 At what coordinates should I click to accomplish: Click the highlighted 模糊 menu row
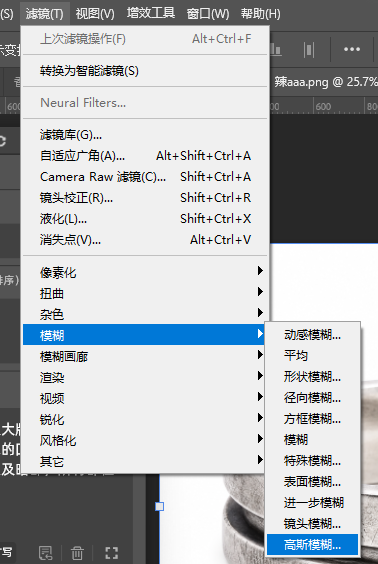tap(144, 335)
